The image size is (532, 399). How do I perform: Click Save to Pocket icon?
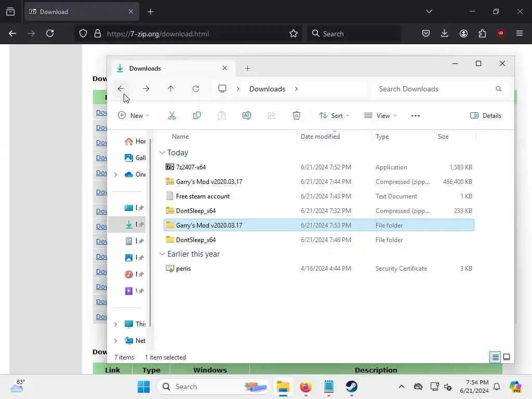(x=426, y=33)
